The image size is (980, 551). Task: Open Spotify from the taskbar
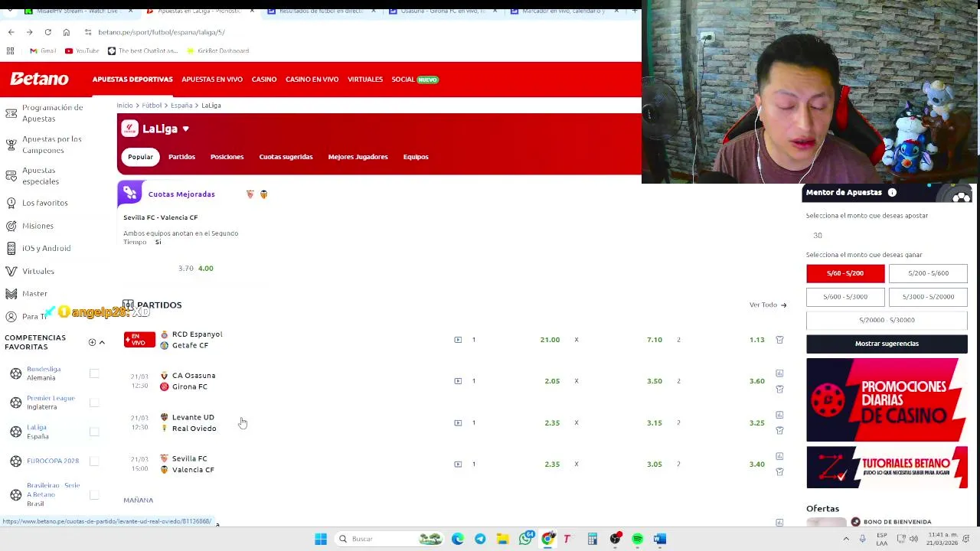pos(637,539)
